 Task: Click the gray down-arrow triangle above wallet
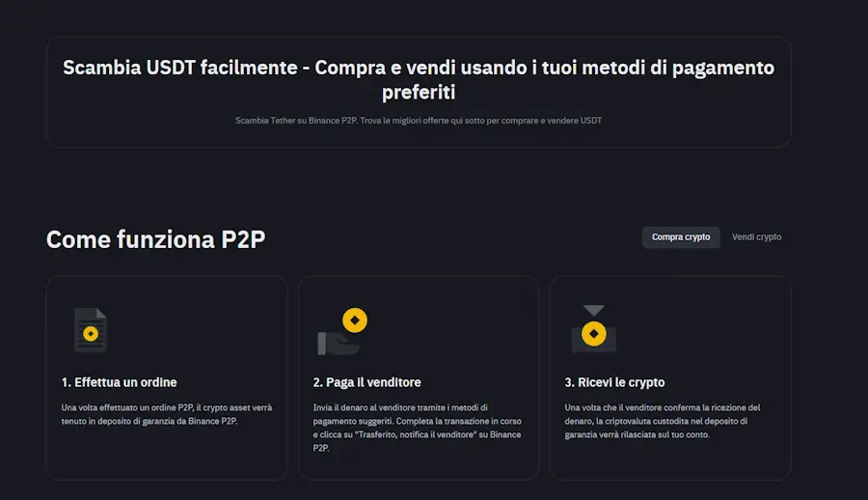[x=594, y=310]
